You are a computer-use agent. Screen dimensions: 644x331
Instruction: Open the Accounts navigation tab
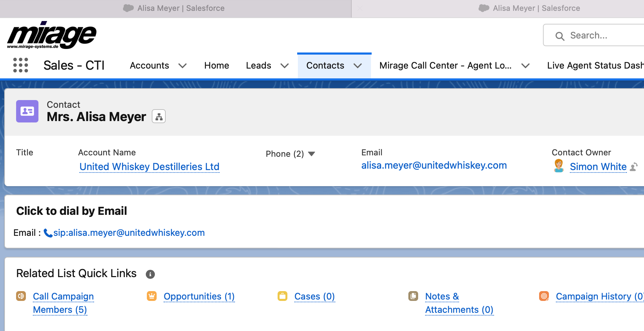[150, 65]
